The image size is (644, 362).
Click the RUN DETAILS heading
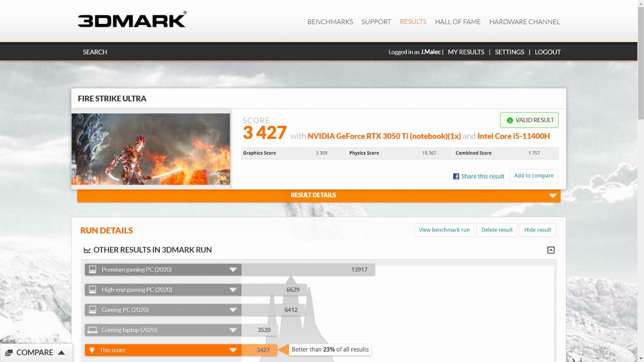pos(107,230)
